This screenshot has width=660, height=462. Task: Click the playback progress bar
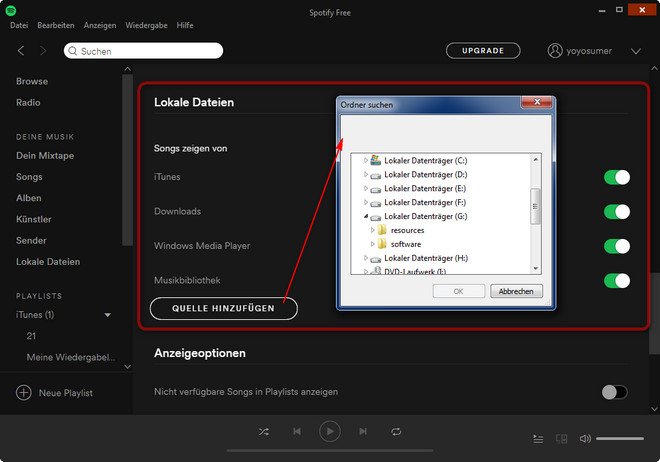pos(330,450)
